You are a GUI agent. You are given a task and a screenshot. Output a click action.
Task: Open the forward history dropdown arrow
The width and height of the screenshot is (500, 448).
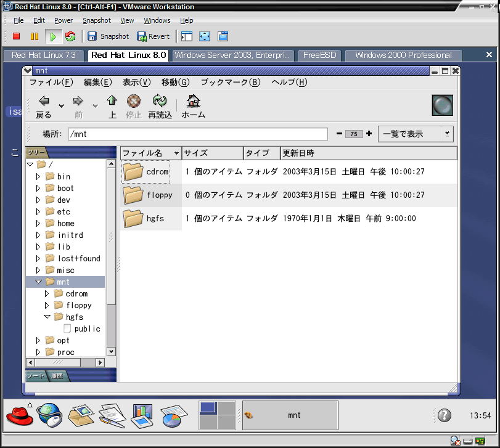95,106
